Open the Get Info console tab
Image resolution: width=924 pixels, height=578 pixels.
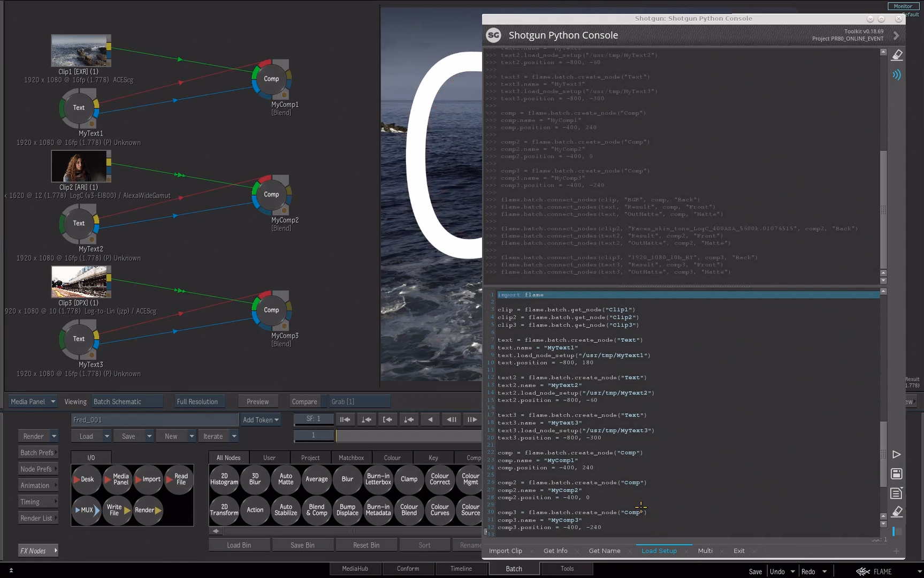pos(555,551)
